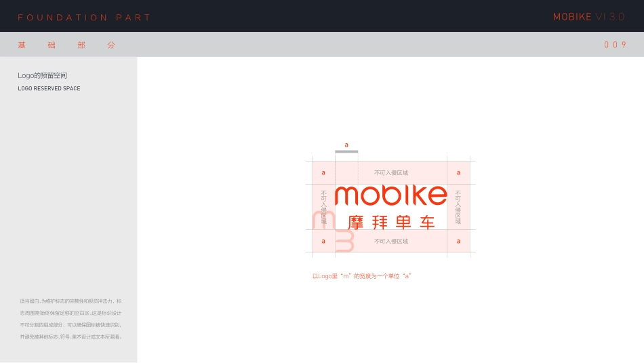Click the gray width bar above the logo
The image size is (644, 363).
[346, 151]
